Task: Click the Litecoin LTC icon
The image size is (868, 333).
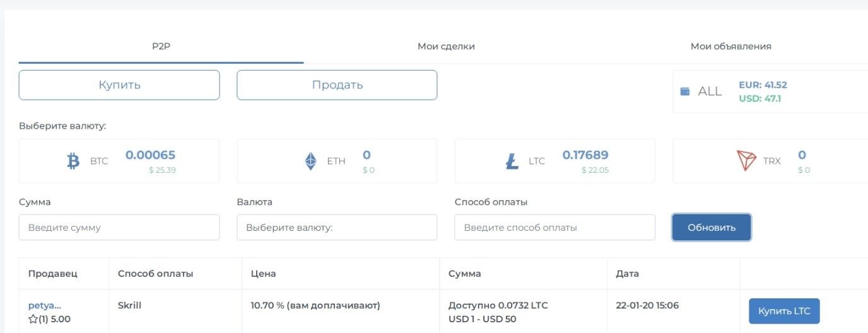Action: pyautogui.click(x=512, y=161)
